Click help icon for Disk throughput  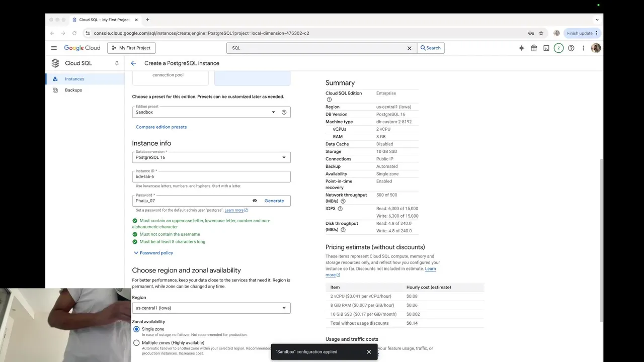343,230
